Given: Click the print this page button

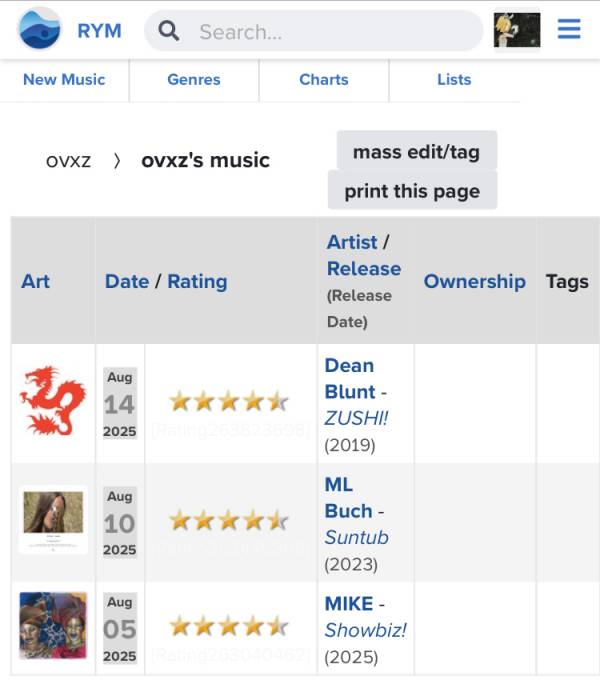Looking at the screenshot, I should coord(412,191).
